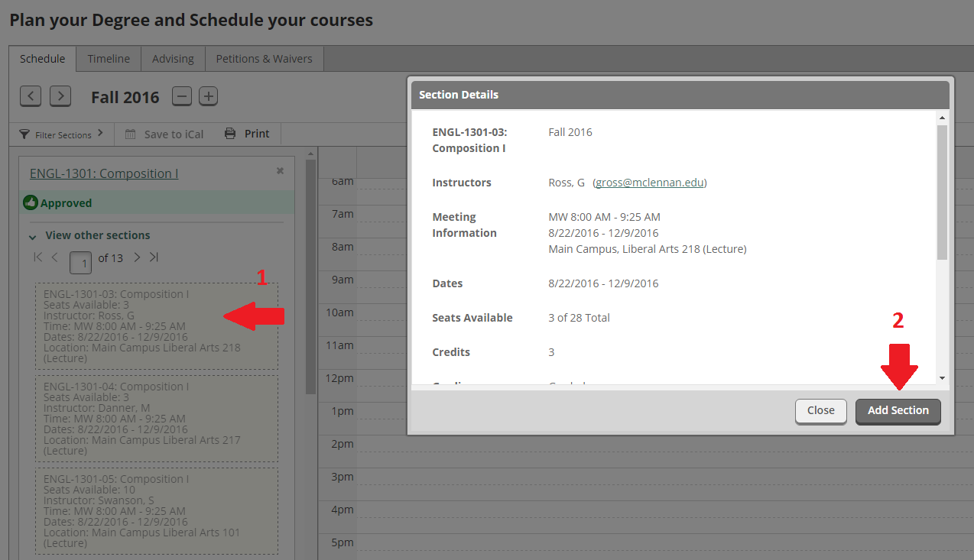
Task: Advance section pages with the right chevron
Action: tap(136, 257)
